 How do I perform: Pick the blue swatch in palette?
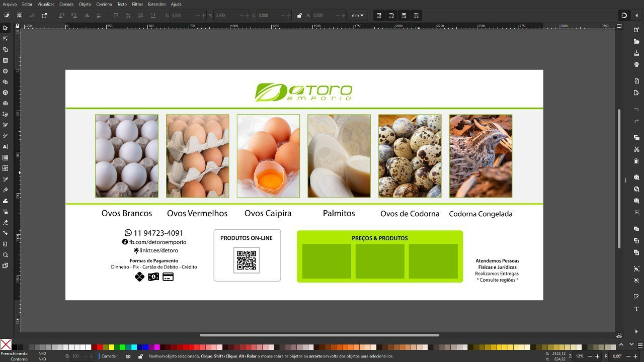tap(146, 347)
